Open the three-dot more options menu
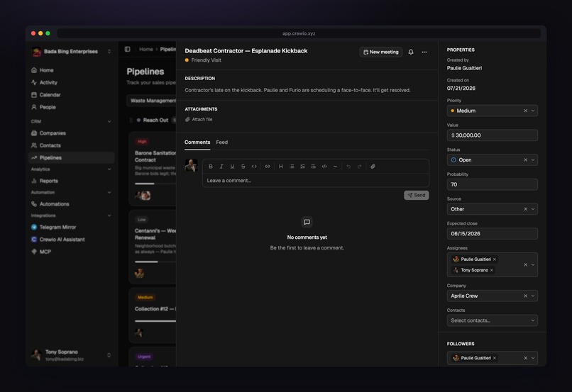The height and width of the screenshot is (392, 572). (424, 52)
